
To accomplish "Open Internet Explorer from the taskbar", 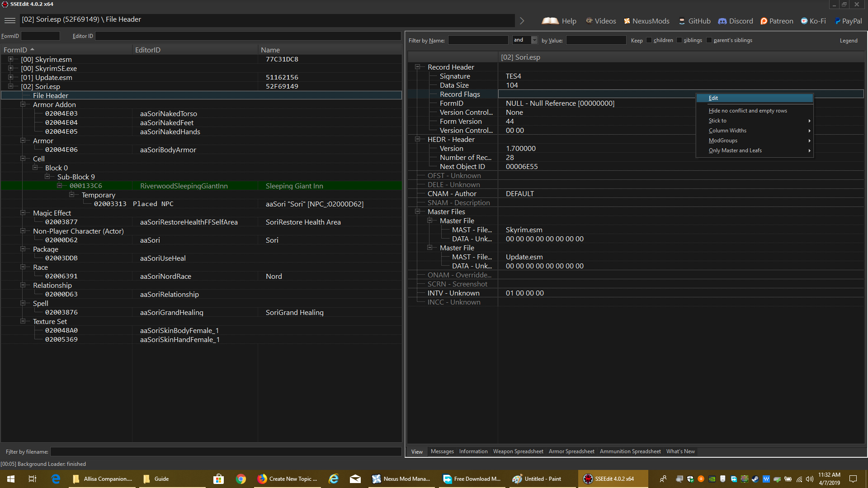I will click(334, 479).
